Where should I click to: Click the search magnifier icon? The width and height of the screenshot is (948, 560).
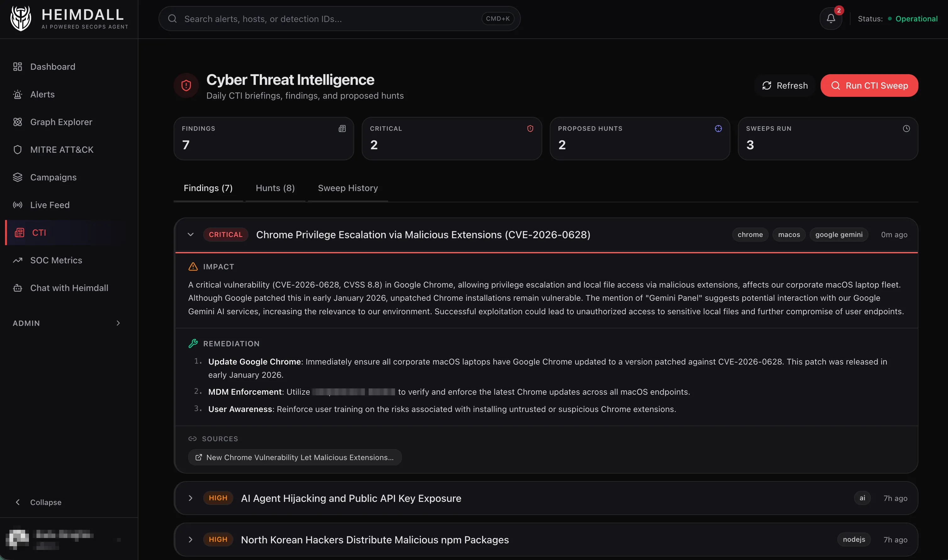click(x=172, y=19)
